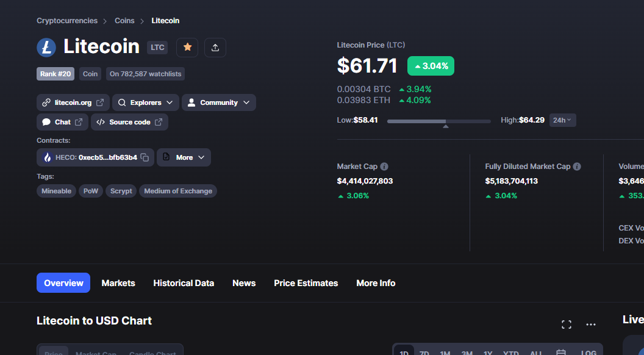The height and width of the screenshot is (355, 644).
Task: Go to Cryptocurrencies breadcrumb
Action: (x=67, y=21)
